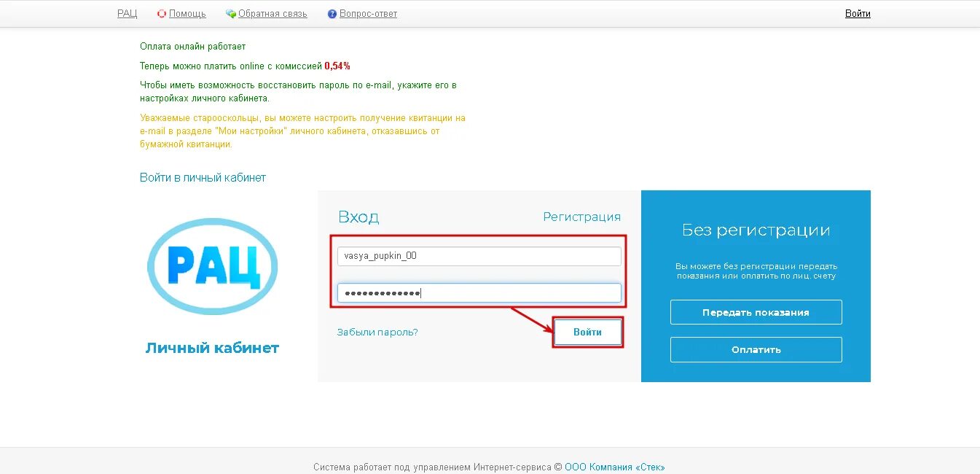Screen dimensions: 980x474
Task: Click the Помощь lifebuoy icon
Action: (x=162, y=14)
